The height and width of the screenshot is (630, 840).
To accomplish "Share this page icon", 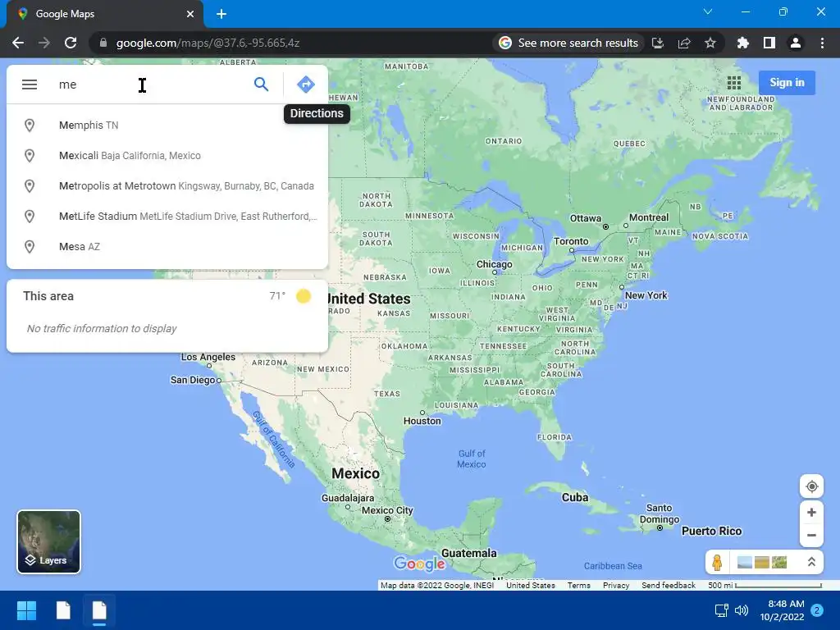I will (684, 43).
